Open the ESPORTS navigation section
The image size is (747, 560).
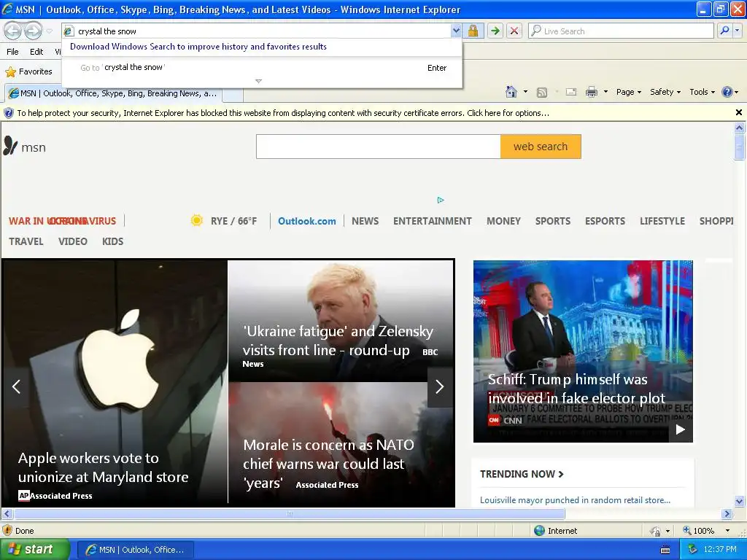605,221
